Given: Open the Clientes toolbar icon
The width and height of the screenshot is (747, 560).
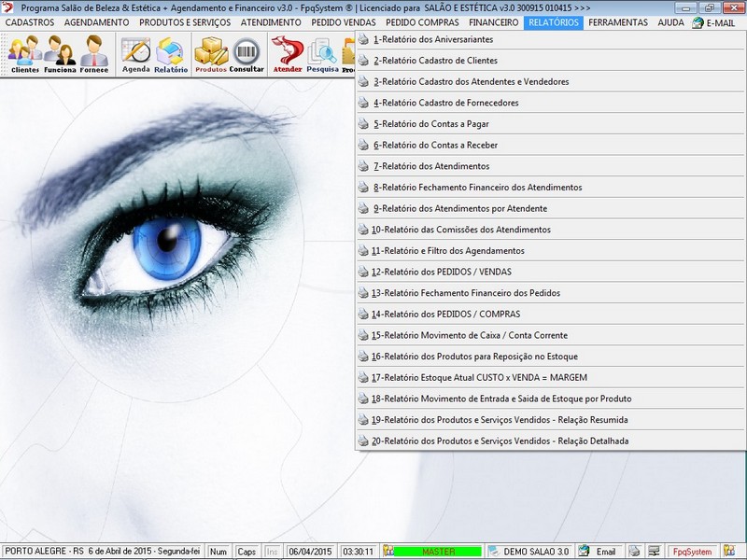Looking at the screenshot, I should pos(25,54).
